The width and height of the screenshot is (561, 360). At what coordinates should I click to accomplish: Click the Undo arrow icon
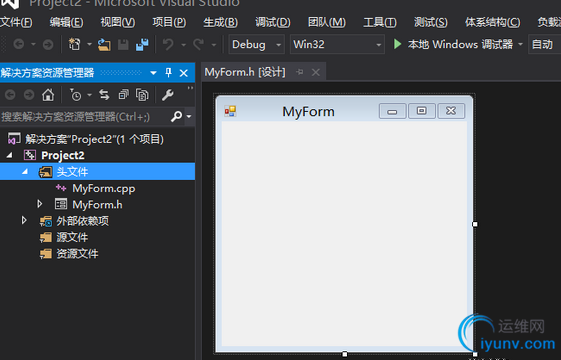[x=168, y=45]
